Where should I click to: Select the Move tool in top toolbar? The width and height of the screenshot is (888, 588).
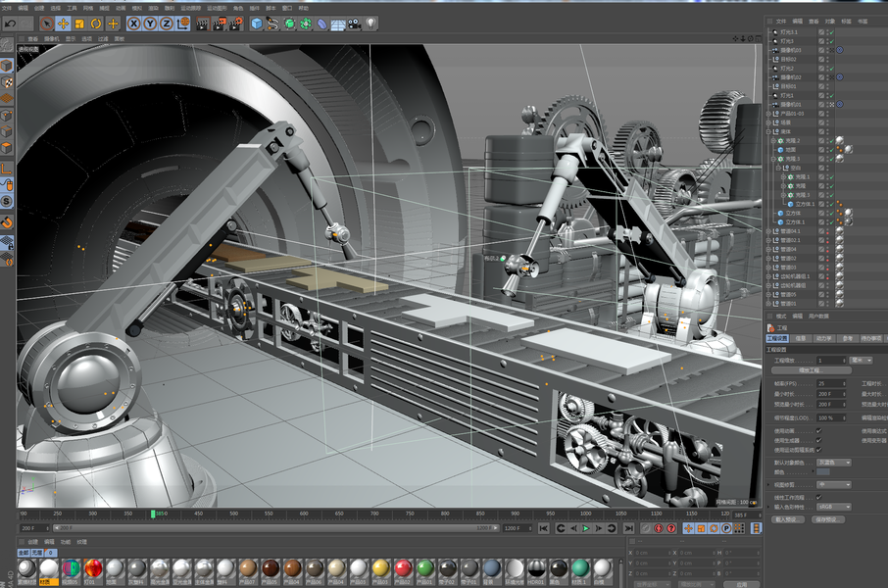tap(63, 23)
